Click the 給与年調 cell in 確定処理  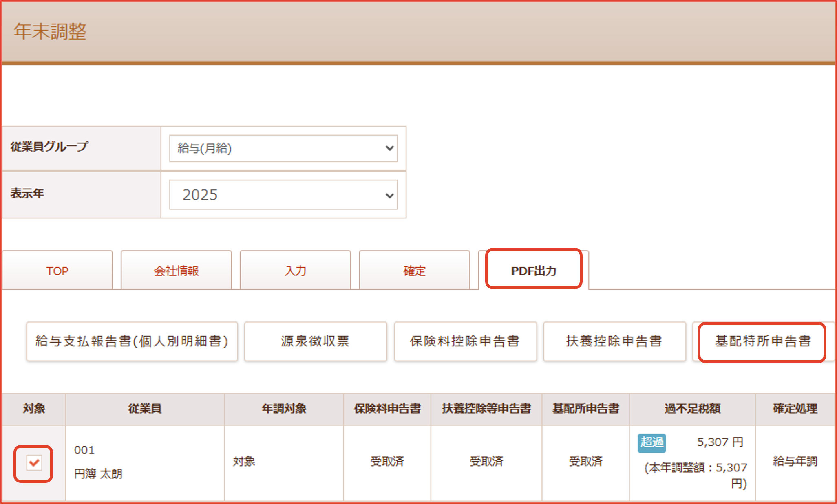pyautogui.click(x=795, y=461)
